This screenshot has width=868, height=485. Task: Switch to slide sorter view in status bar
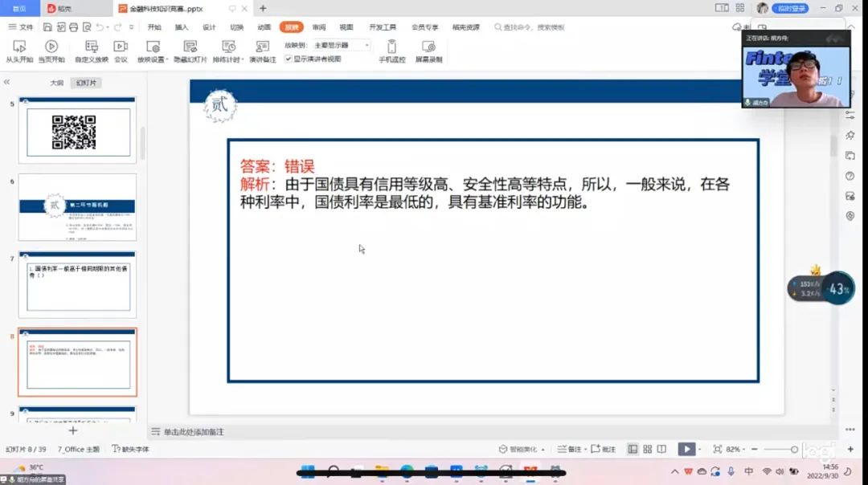(648, 449)
